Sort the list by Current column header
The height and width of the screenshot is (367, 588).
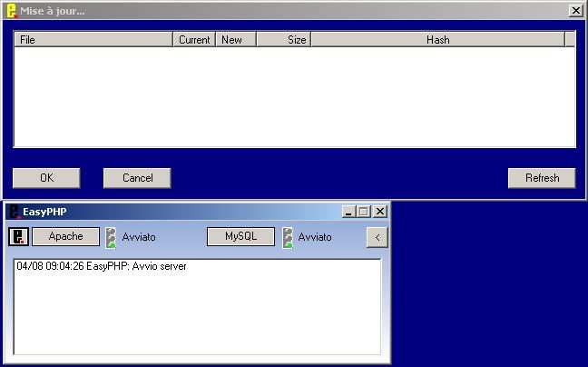coord(194,39)
